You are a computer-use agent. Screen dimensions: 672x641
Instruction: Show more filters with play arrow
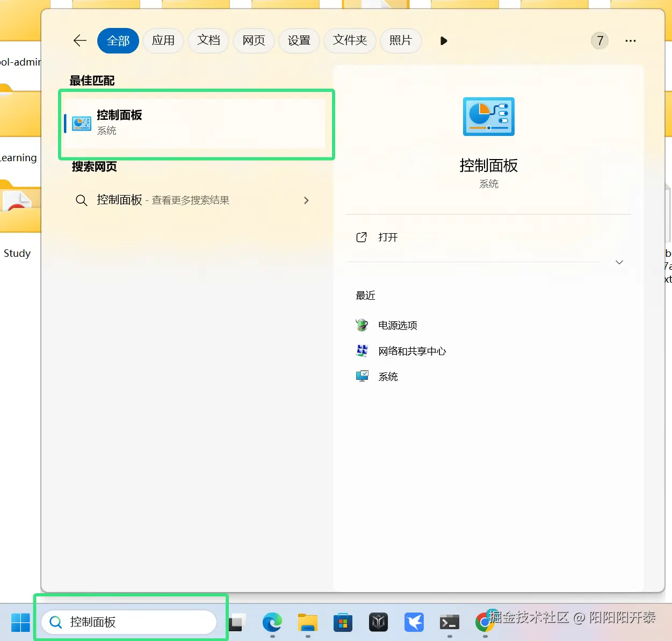(x=444, y=41)
